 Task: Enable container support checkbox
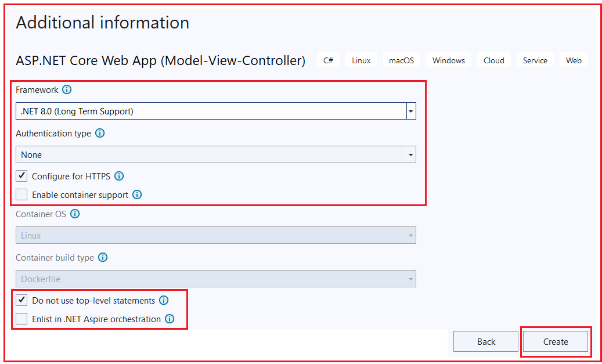[21, 194]
